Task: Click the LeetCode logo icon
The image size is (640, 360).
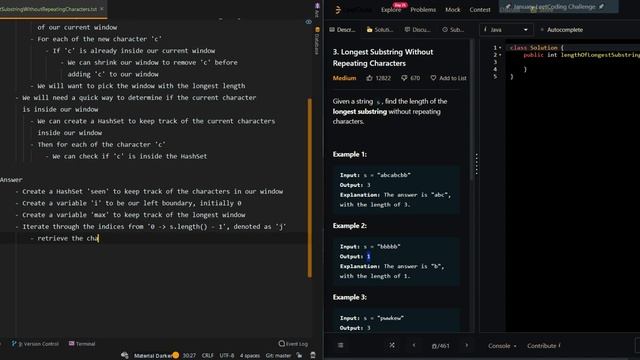Action: (x=338, y=10)
